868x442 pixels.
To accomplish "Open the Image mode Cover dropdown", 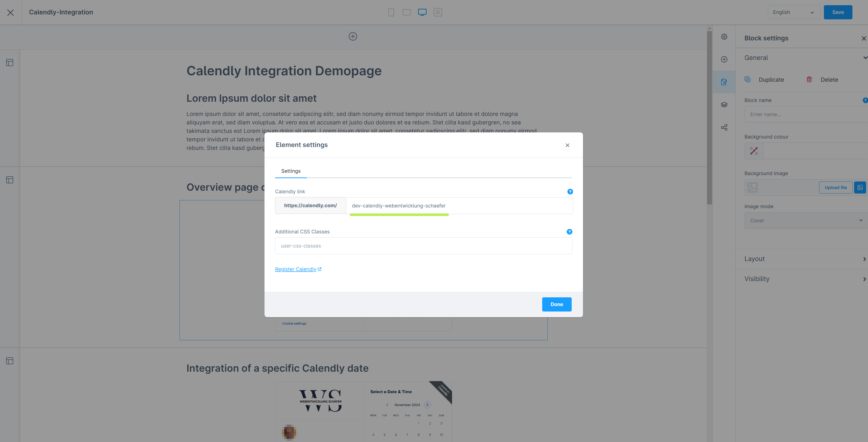I will tap(806, 220).
